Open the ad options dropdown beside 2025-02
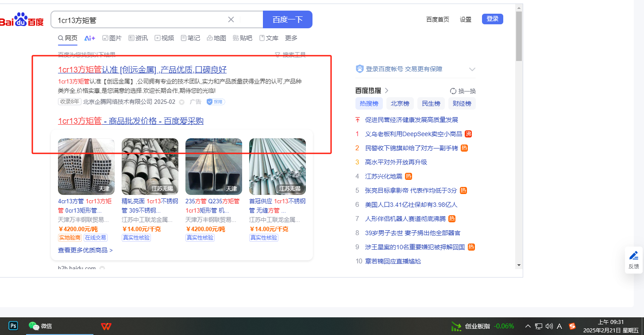 click(181, 102)
